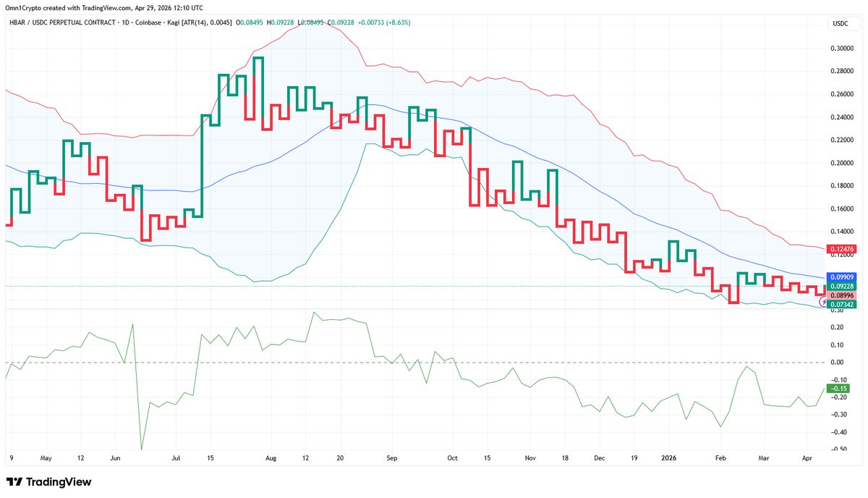Click the 2026 label on the time axis

668,458
